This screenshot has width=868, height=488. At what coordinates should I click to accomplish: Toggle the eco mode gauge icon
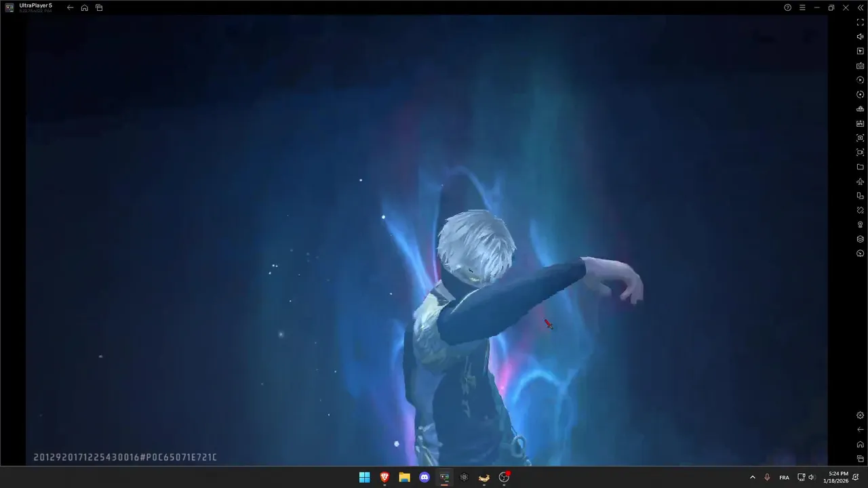(x=861, y=253)
